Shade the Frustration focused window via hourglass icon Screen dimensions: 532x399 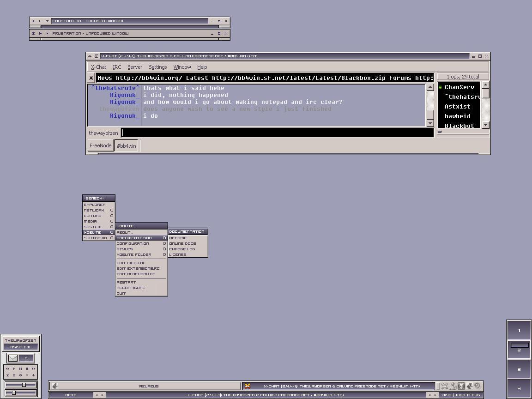pos(33,21)
